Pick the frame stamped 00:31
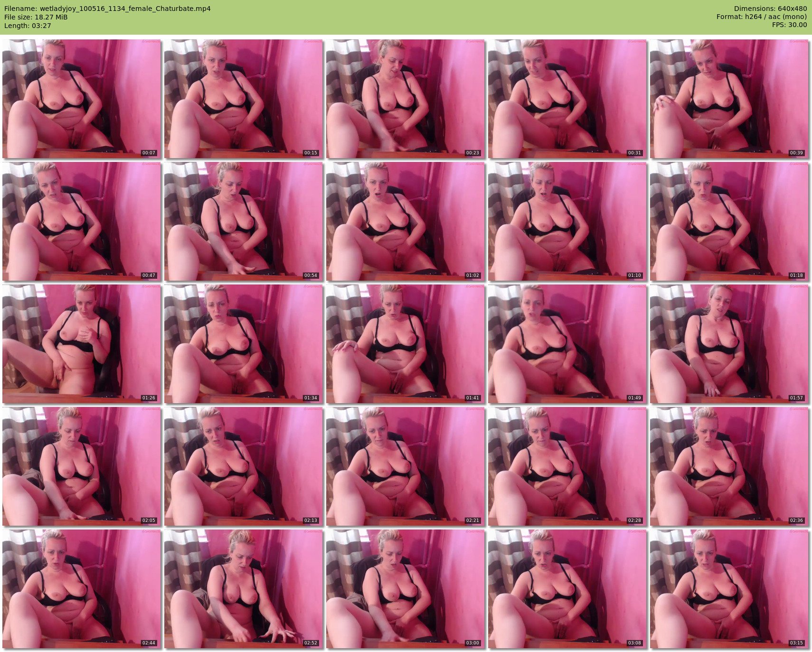Image resolution: width=812 pixels, height=652 pixels. (x=567, y=99)
